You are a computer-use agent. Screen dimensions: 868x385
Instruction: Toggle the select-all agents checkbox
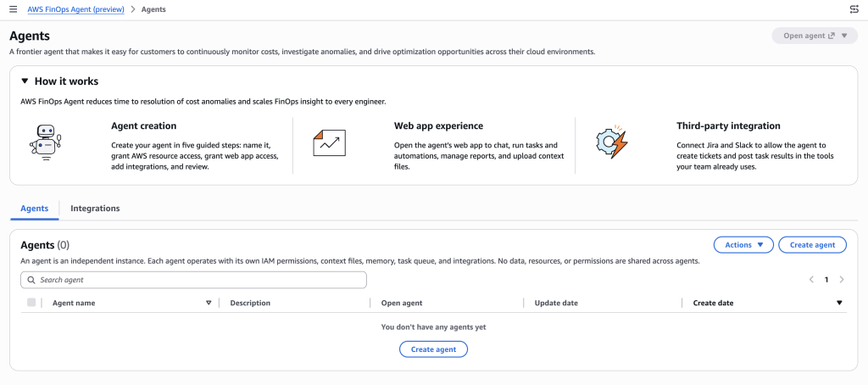pos(31,303)
